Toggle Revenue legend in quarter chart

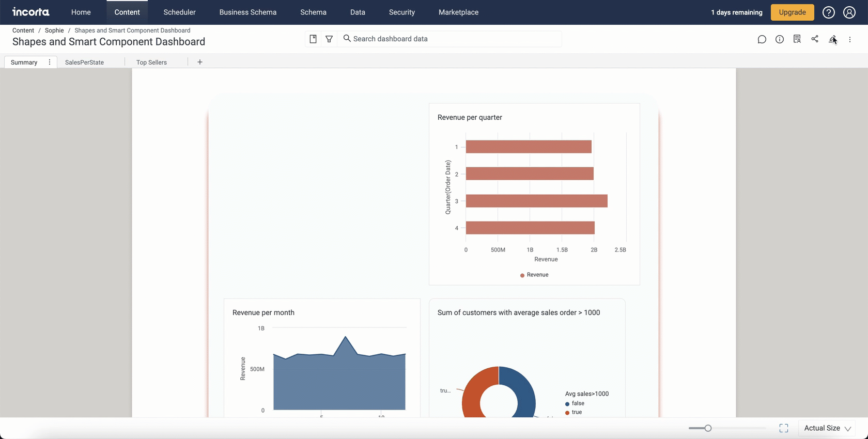534,275
